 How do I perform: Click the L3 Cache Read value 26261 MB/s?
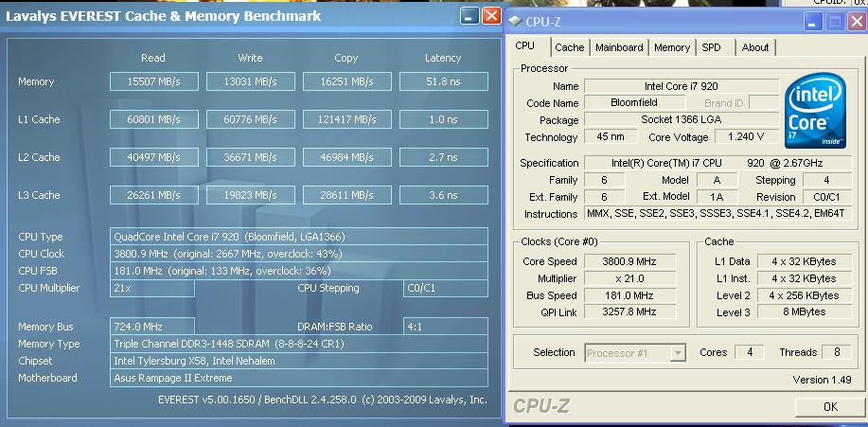coord(154,195)
